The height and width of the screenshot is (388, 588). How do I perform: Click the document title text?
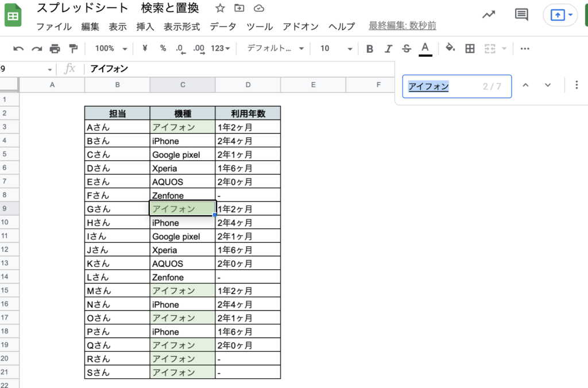click(117, 8)
